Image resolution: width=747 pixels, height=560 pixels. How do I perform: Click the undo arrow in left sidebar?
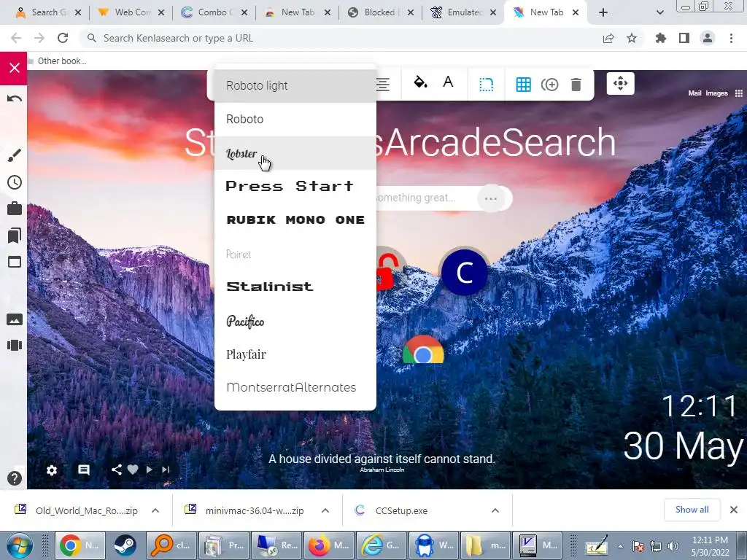point(15,98)
